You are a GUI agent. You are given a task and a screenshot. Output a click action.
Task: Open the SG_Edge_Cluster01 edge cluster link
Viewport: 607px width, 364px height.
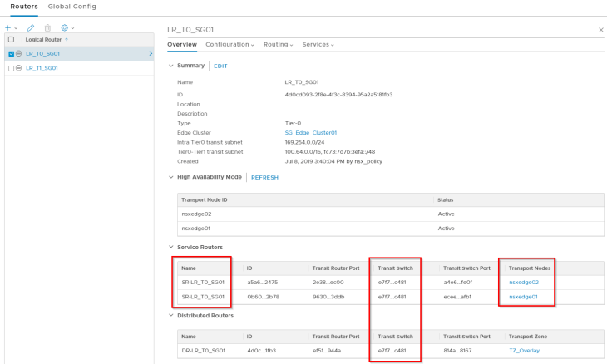pyautogui.click(x=310, y=132)
